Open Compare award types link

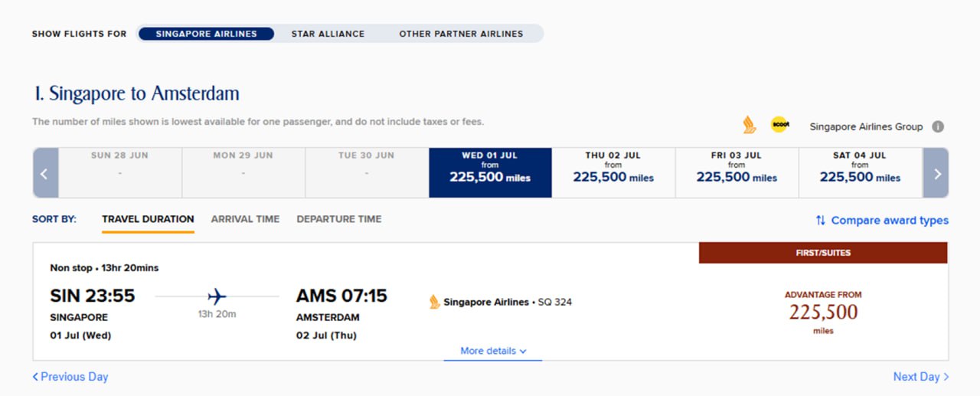[889, 221]
